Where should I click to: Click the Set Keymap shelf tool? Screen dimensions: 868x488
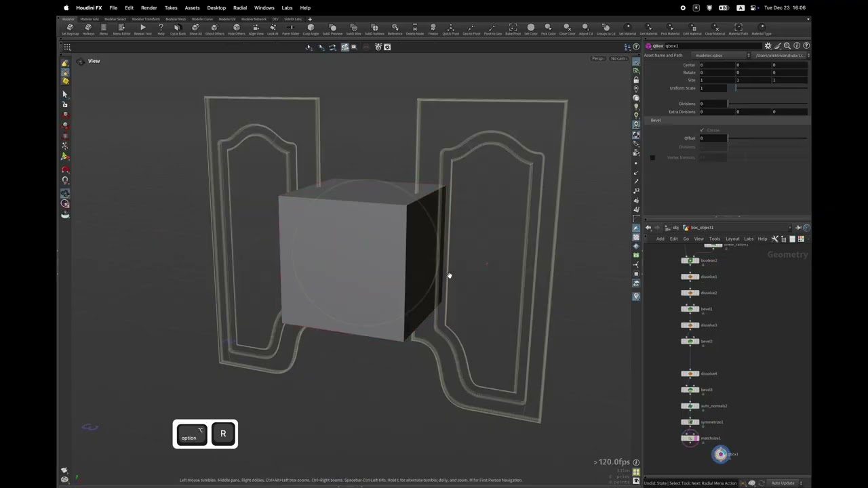coord(70,29)
